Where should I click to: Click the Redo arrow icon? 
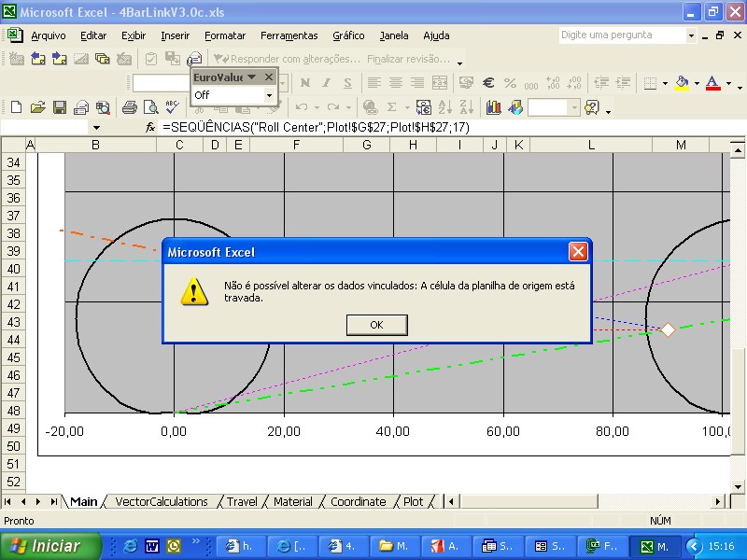click(x=333, y=107)
